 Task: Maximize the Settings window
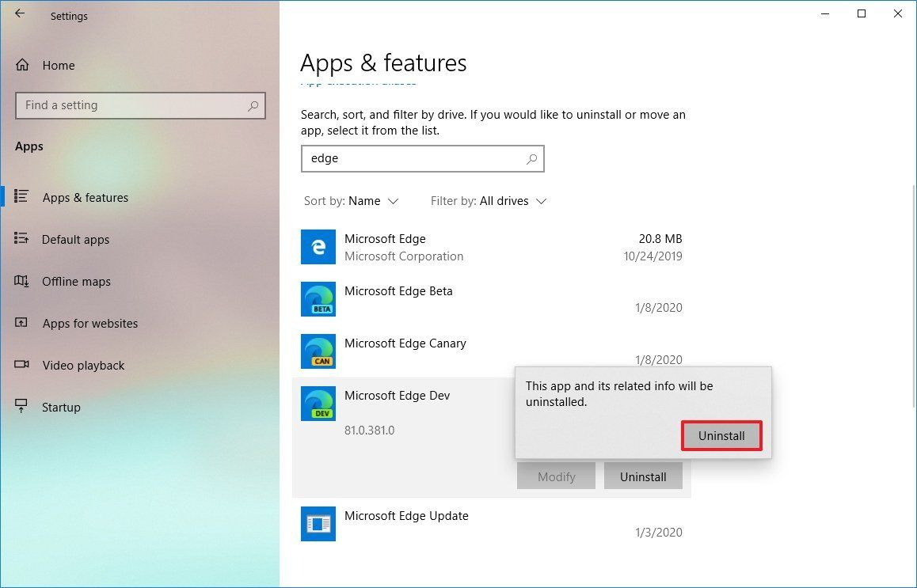[862, 13]
